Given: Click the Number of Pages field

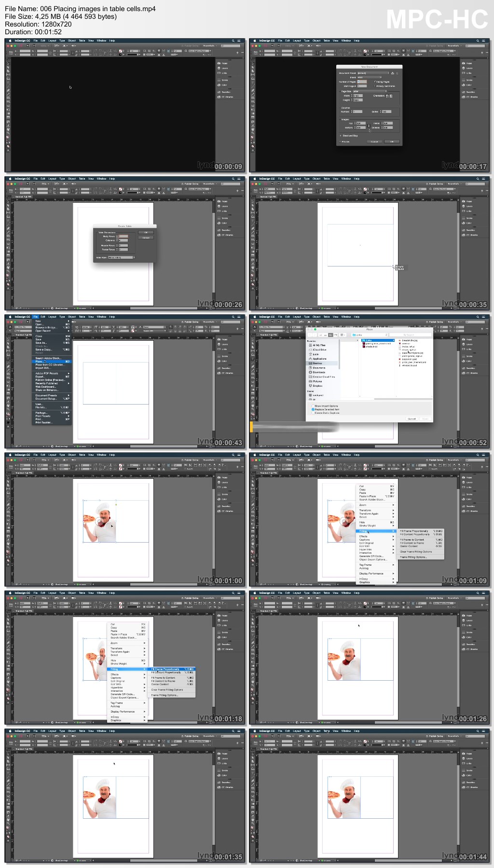Looking at the screenshot, I should pos(362,82).
